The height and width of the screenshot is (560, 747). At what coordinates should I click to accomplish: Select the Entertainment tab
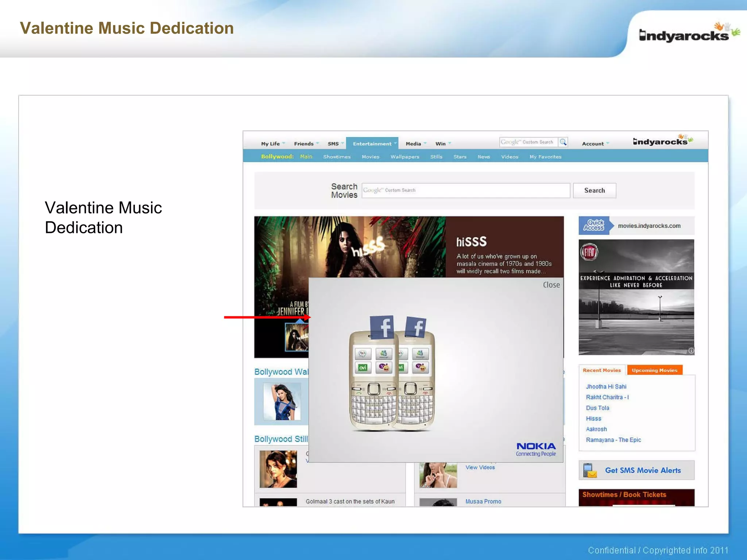(372, 143)
